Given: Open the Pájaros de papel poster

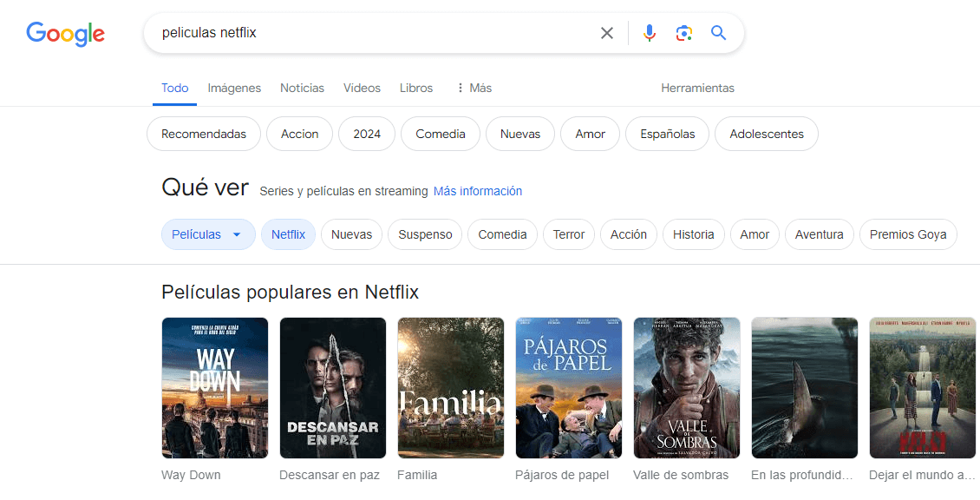Looking at the screenshot, I should coord(569,388).
